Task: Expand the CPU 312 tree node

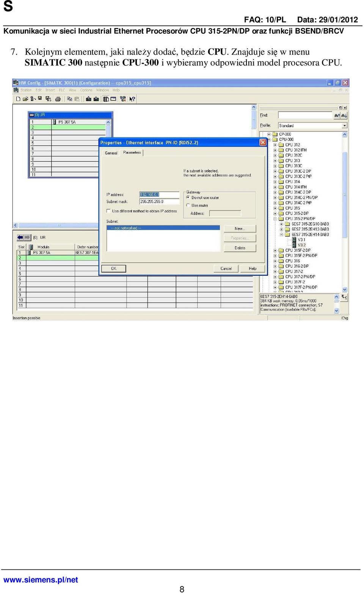Action: tap(275, 145)
